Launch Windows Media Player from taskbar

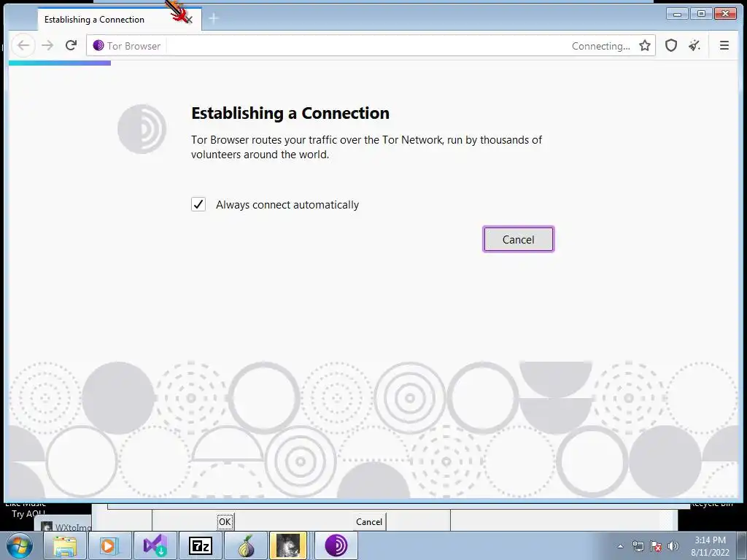(109, 545)
